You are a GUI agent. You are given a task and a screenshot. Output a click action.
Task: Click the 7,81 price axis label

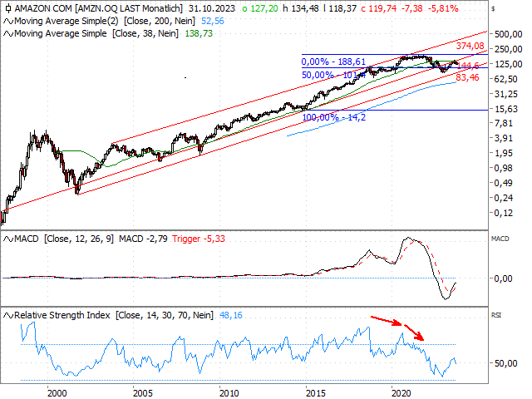pyautogui.click(x=504, y=124)
